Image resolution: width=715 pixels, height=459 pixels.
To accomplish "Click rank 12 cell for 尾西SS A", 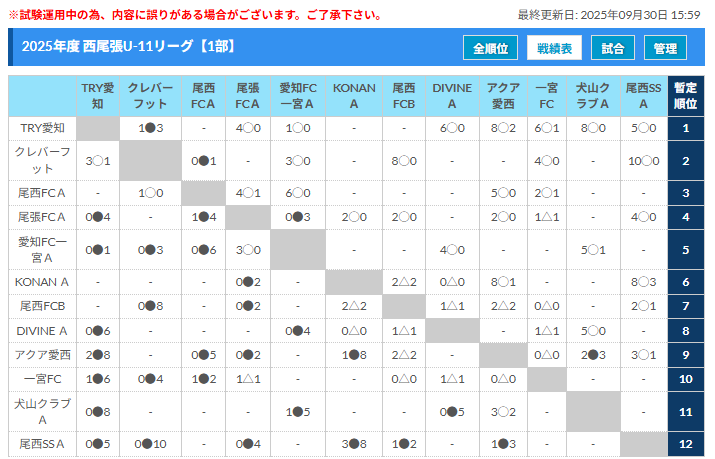I will point(685,443).
